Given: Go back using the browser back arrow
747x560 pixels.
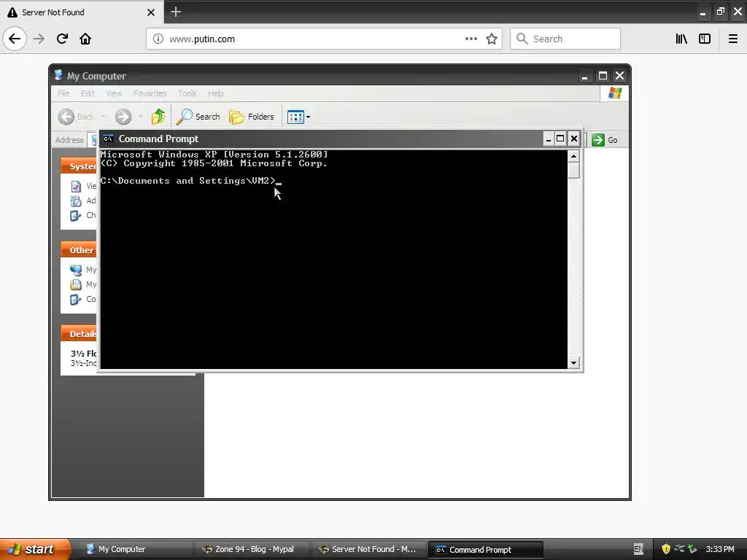Looking at the screenshot, I should (15, 39).
